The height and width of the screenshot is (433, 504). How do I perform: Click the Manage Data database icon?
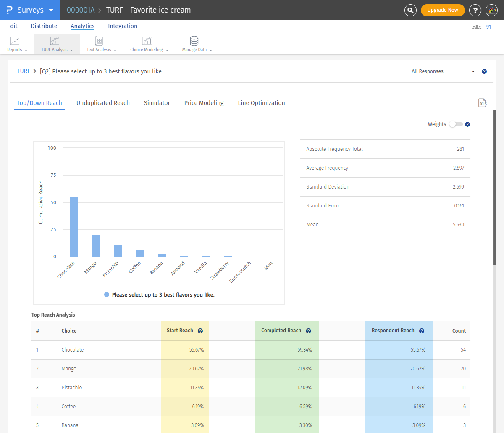pyautogui.click(x=194, y=41)
